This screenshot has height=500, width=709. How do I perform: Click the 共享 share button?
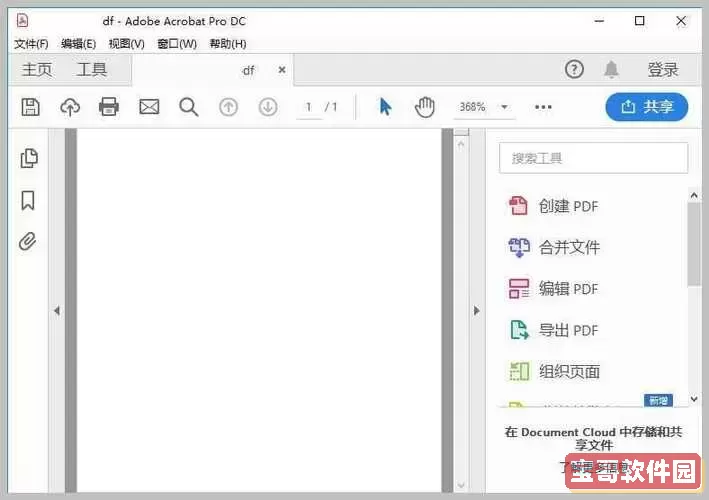tap(647, 107)
